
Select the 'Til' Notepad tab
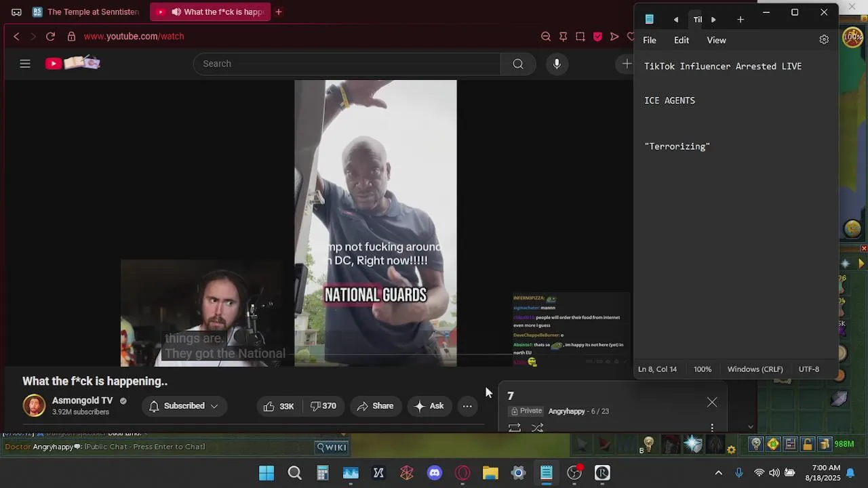tap(697, 20)
